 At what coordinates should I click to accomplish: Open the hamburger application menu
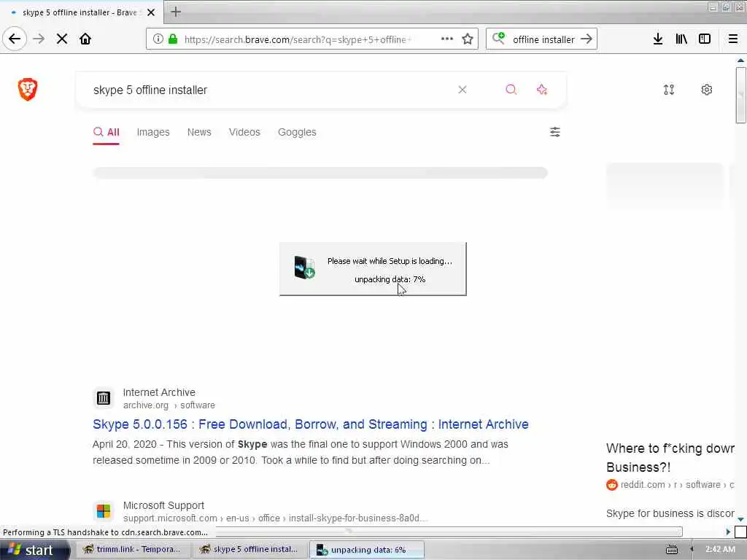[x=733, y=39]
